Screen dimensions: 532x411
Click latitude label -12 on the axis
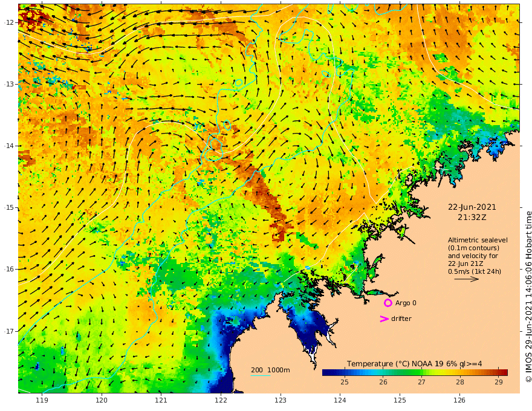pos(10,22)
